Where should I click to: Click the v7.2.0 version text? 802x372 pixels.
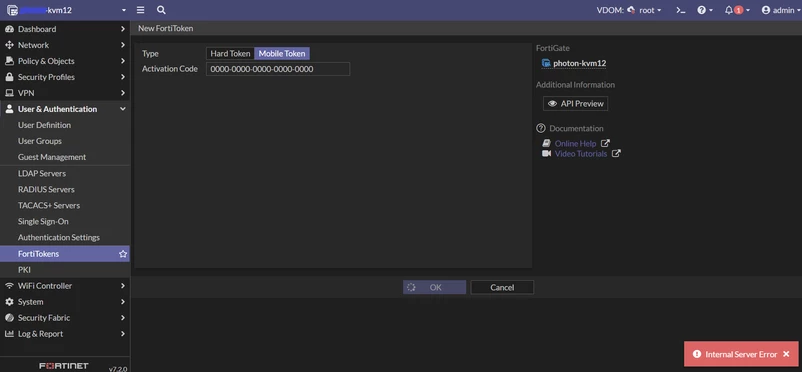click(118, 368)
